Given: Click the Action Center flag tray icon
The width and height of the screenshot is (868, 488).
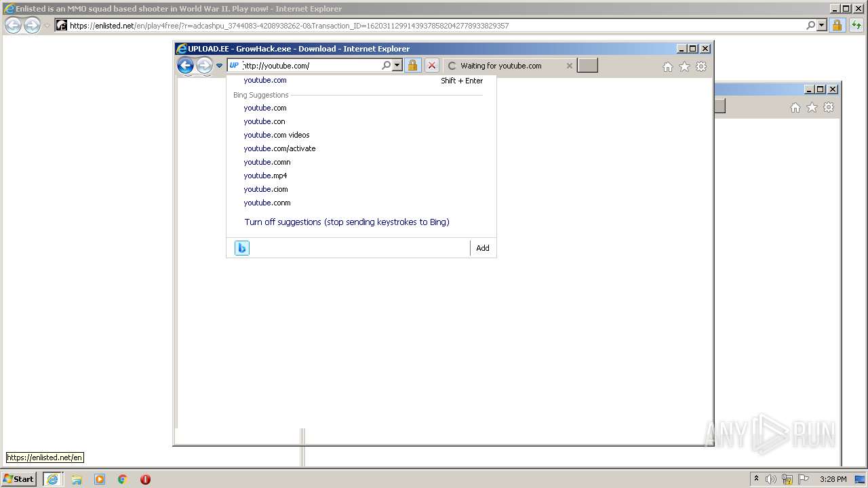Looking at the screenshot, I should point(804,479).
